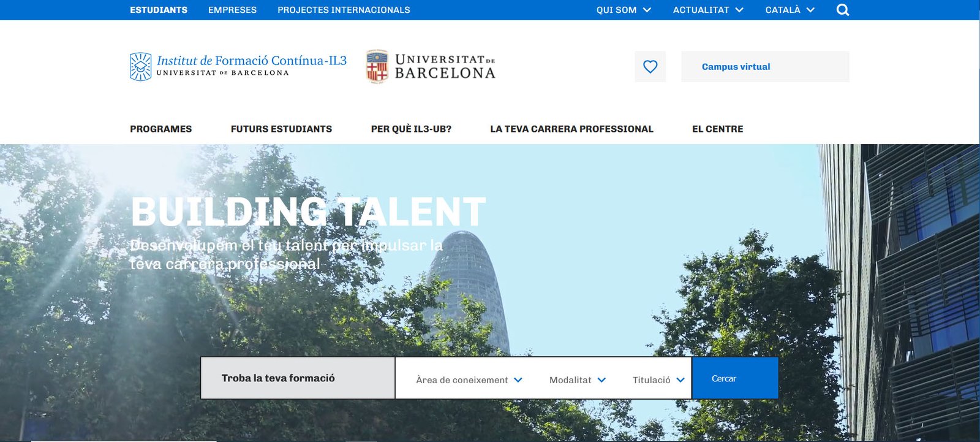Open the Modalitat filter dropdown

click(577, 380)
